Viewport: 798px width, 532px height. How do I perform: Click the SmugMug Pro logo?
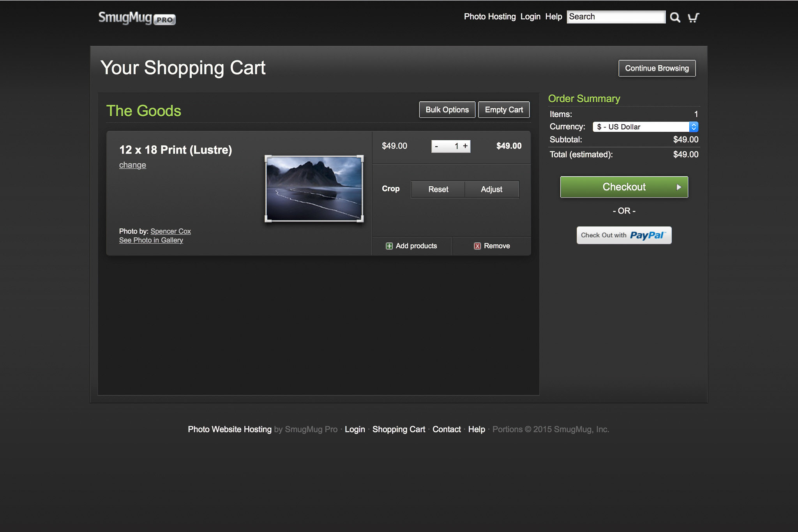(137, 18)
